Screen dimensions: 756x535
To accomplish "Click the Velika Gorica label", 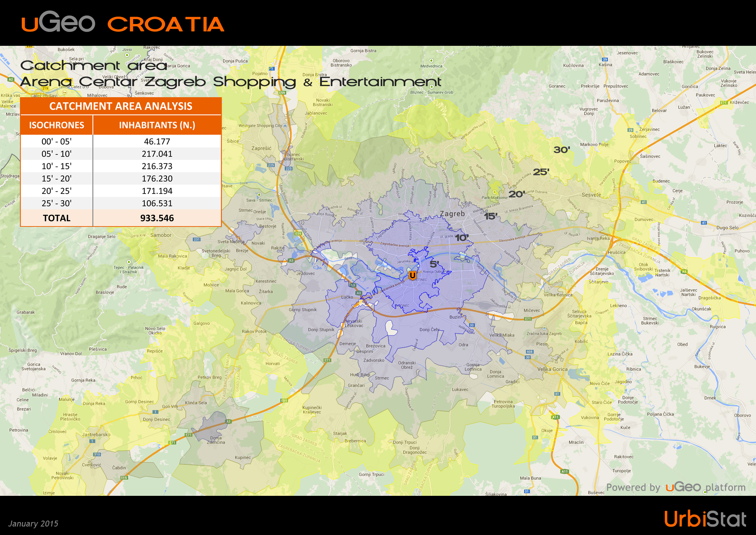I will point(553,369).
